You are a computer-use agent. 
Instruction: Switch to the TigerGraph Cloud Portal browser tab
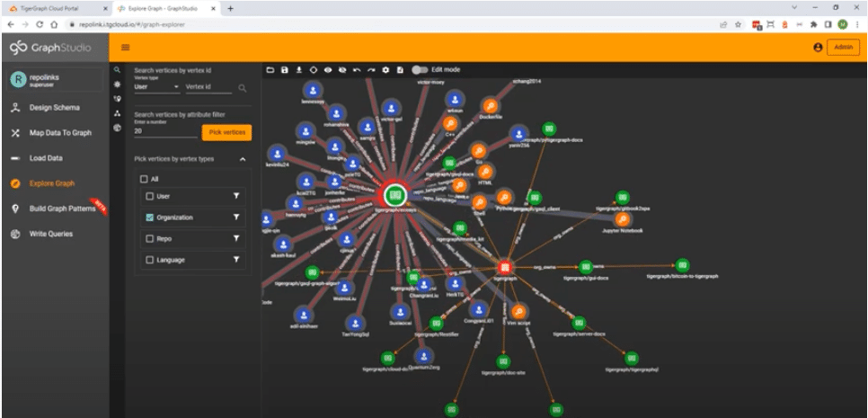57,8
